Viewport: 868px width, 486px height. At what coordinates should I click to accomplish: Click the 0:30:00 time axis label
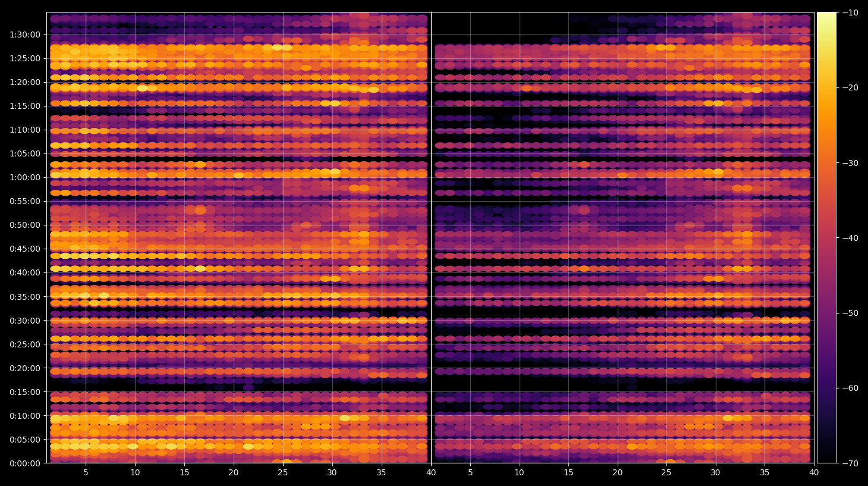25,321
